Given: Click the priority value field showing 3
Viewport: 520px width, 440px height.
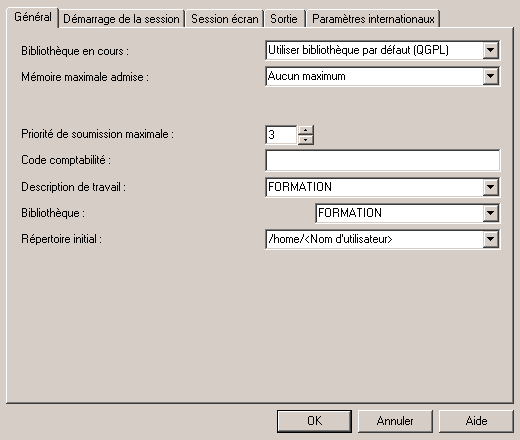Looking at the screenshot, I should click(x=281, y=135).
